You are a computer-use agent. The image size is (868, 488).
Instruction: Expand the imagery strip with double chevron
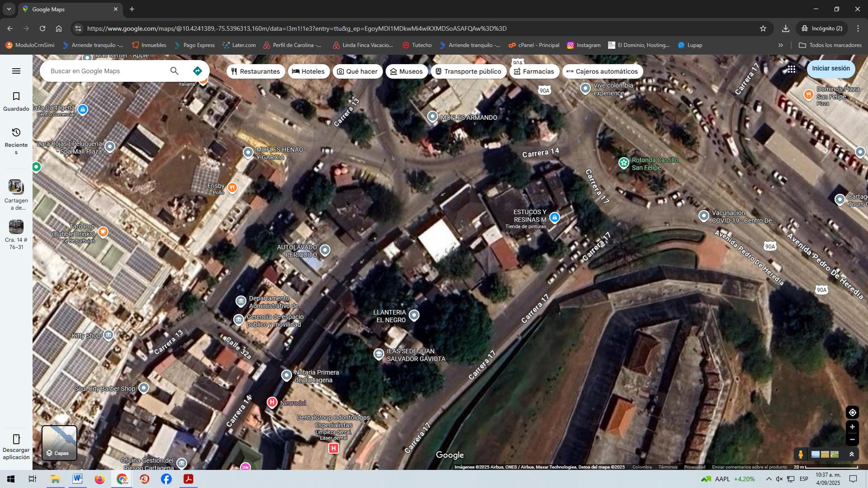pos(852,455)
